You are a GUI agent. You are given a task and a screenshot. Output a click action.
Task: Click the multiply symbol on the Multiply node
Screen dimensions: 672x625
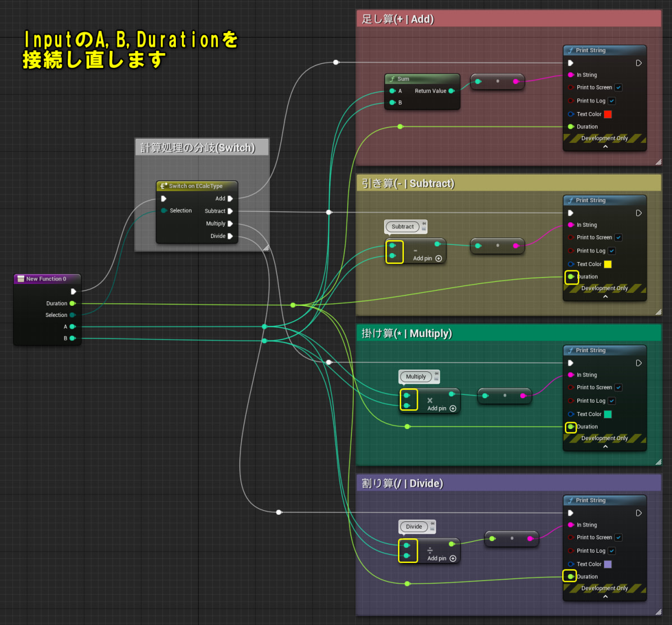(x=430, y=400)
